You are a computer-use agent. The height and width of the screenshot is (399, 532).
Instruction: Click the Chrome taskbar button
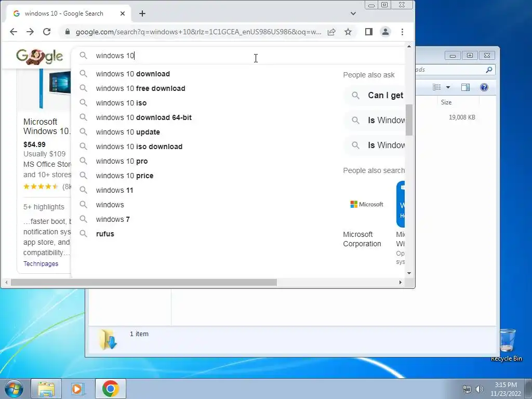[x=110, y=389]
